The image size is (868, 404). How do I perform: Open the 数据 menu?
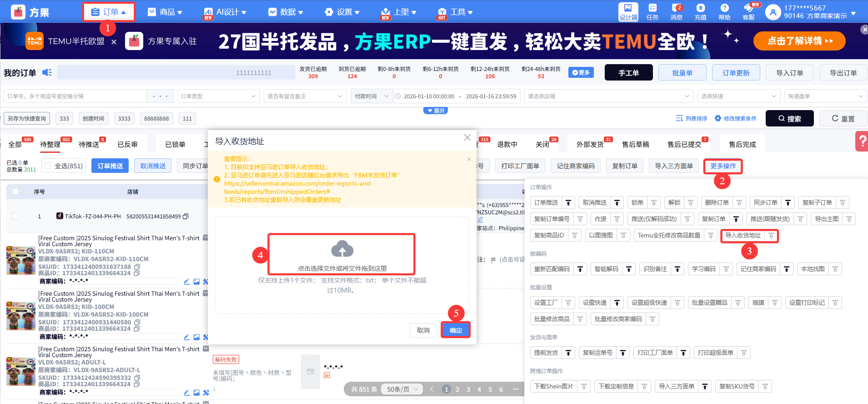click(x=286, y=12)
